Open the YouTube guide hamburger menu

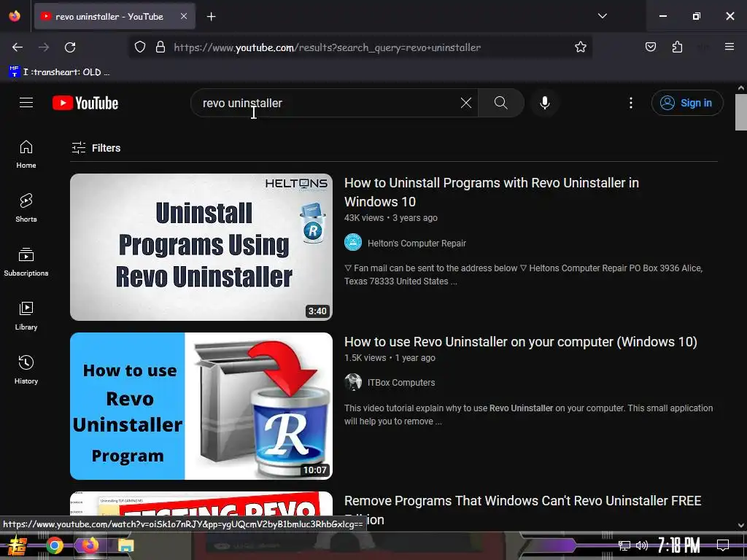[x=26, y=103]
